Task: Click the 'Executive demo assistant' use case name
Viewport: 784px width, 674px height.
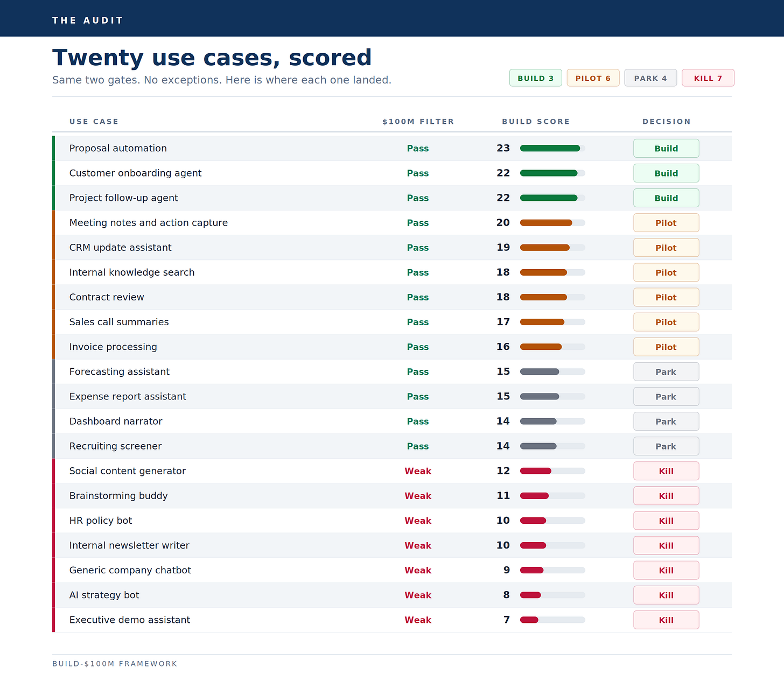Action: 130,620
